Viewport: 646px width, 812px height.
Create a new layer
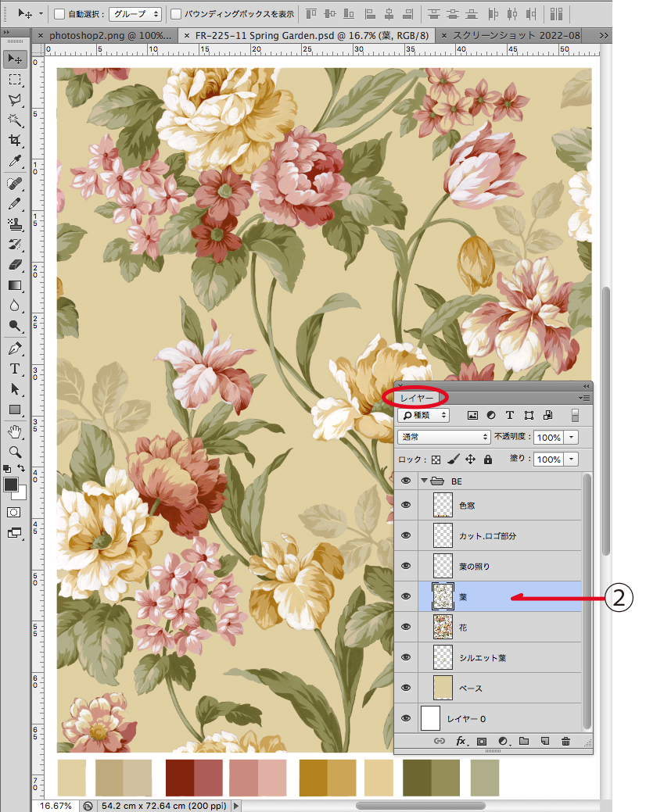click(x=545, y=741)
